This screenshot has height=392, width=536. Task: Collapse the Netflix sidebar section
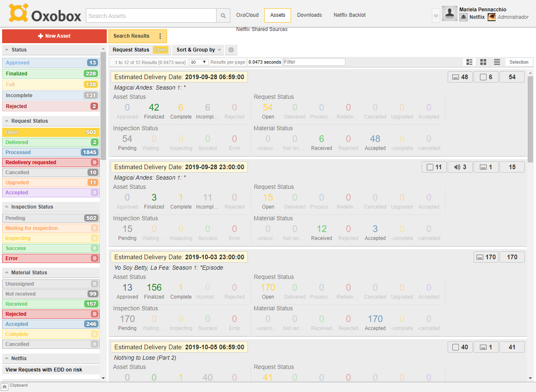(x=51, y=358)
